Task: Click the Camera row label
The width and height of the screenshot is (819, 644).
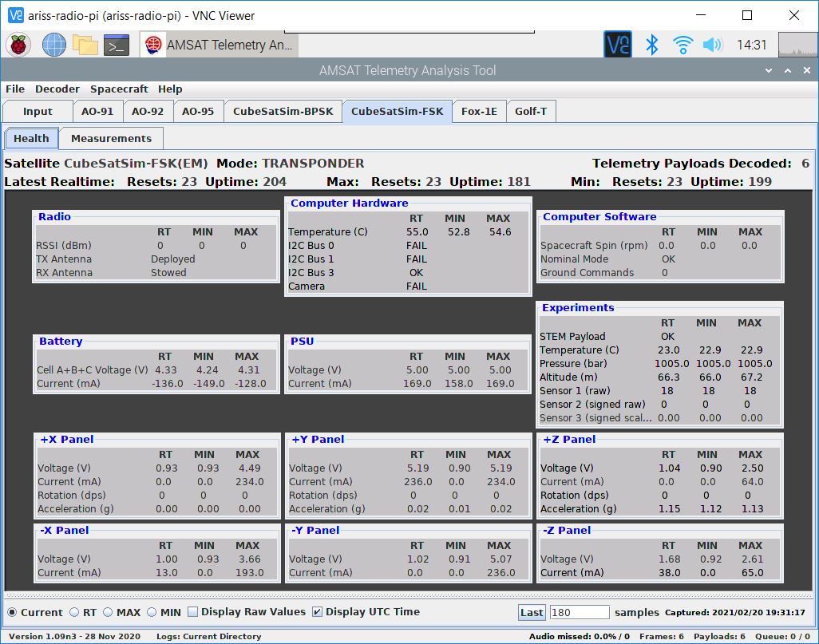Action: [306, 286]
